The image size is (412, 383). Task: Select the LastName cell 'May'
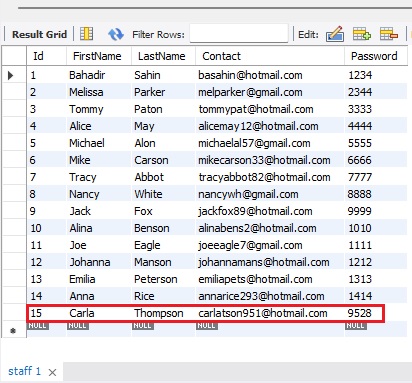pyautogui.click(x=163, y=126)
